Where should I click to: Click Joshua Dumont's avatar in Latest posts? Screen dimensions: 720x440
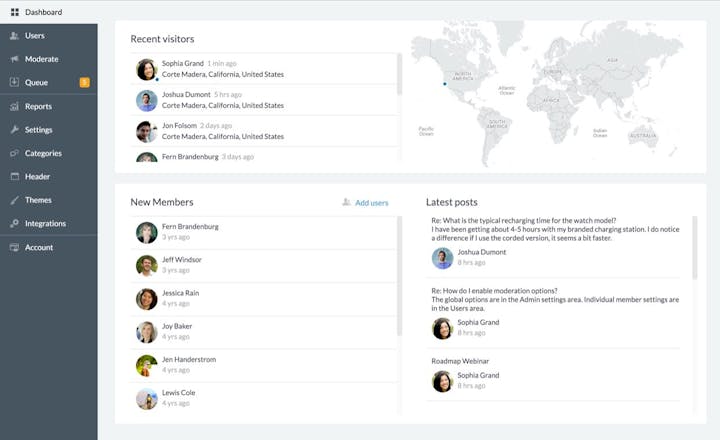(x=442, y=258)
